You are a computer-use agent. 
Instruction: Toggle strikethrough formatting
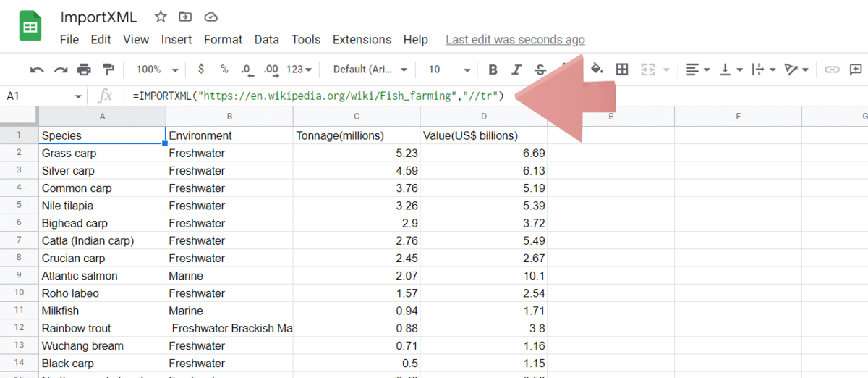(x=540, y=70)
